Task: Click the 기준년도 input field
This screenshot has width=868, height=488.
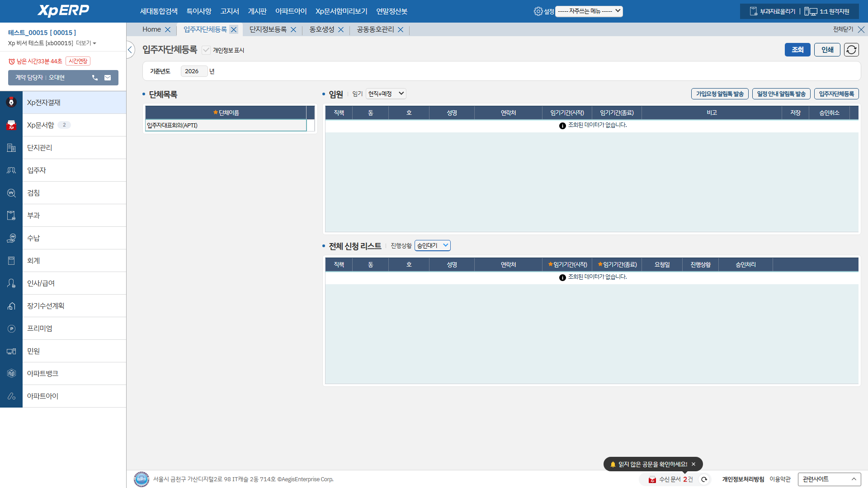Action: [193, 71]
